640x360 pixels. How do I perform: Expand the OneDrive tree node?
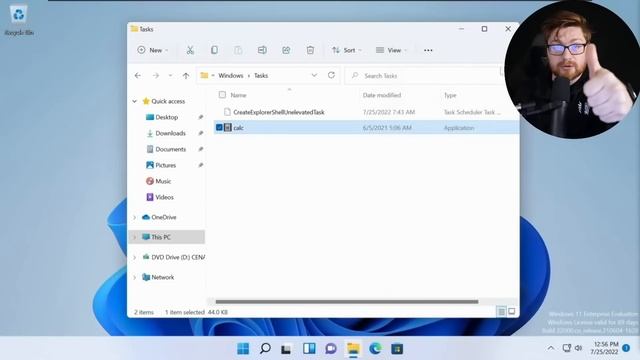pyautogui.click(x=134, y=217)
